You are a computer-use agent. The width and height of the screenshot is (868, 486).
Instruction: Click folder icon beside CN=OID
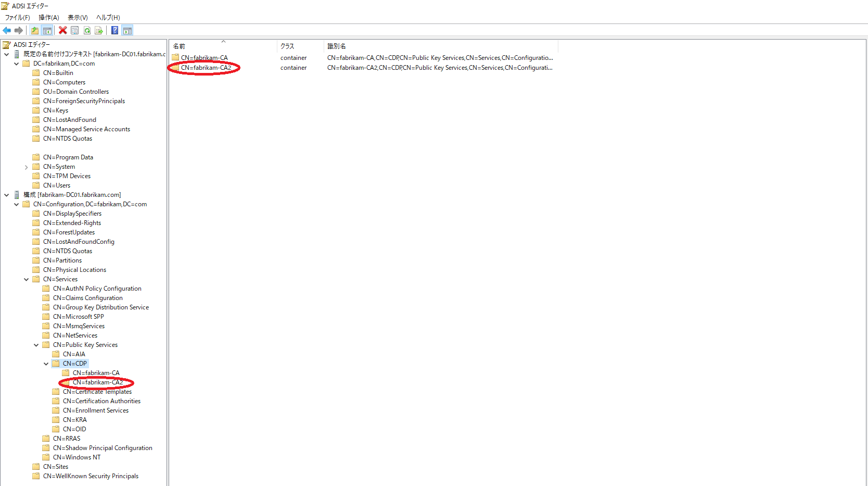pyautogui.click(x=56, y=429)
